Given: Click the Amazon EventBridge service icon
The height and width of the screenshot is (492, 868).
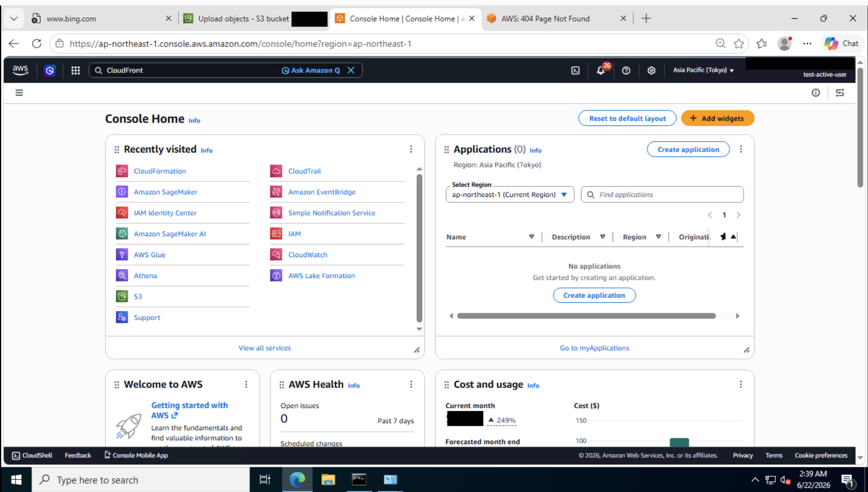Looking at the screenshot, I should [276, 192].
